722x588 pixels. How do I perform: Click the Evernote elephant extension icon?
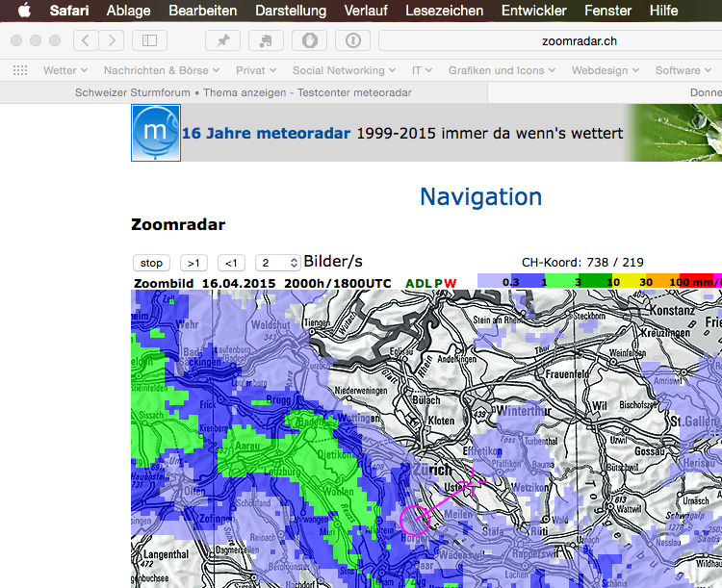266,40
